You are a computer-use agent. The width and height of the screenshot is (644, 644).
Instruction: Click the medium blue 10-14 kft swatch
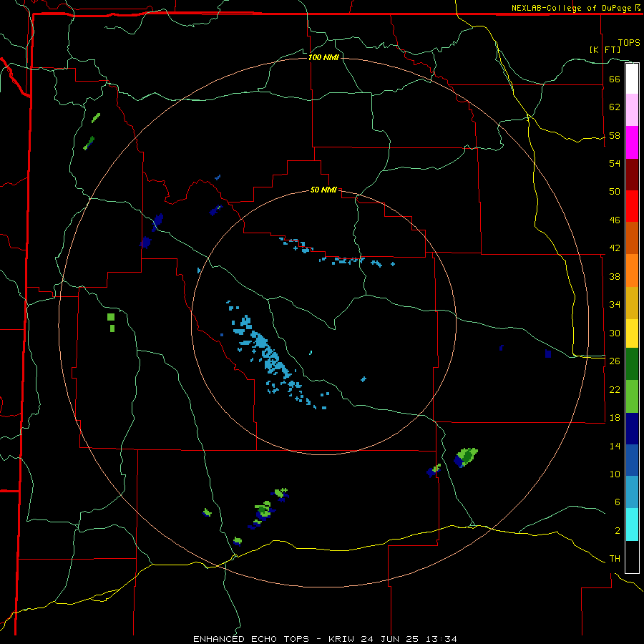click(632, 460)
